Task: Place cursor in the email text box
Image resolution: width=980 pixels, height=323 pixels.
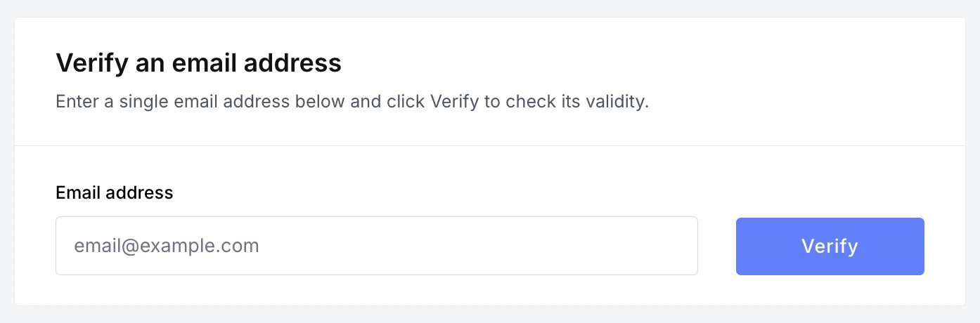Action: pos(376,246)
